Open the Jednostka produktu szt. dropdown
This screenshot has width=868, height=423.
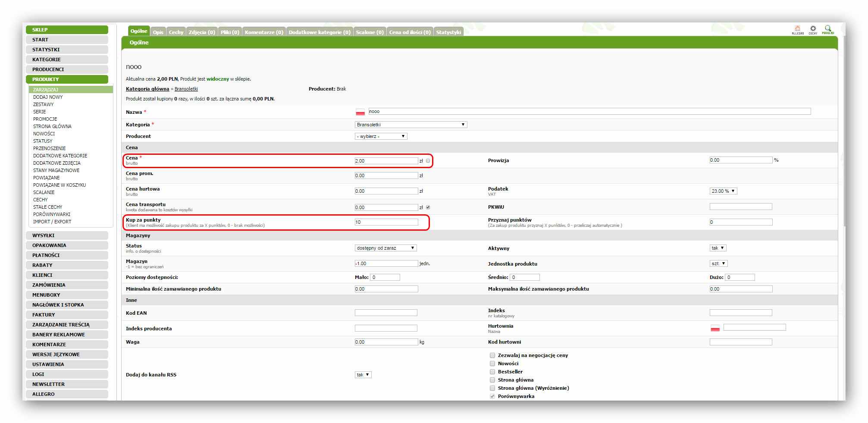coord(719,263)
